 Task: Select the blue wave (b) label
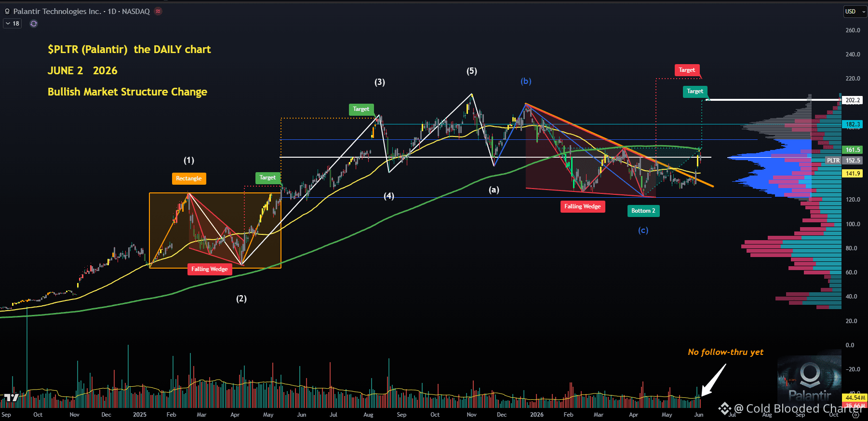pyautogui.click(x=526, y=81)
